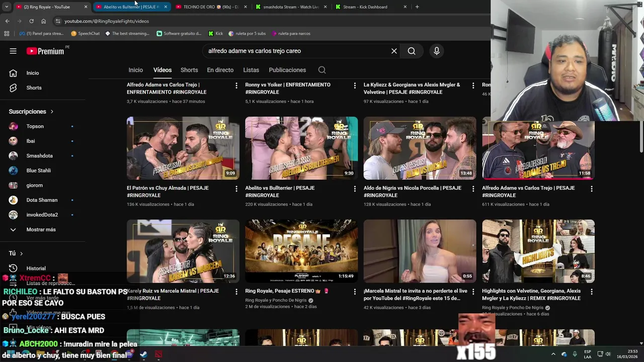Open the Listas channel tab

pos(251,70)
